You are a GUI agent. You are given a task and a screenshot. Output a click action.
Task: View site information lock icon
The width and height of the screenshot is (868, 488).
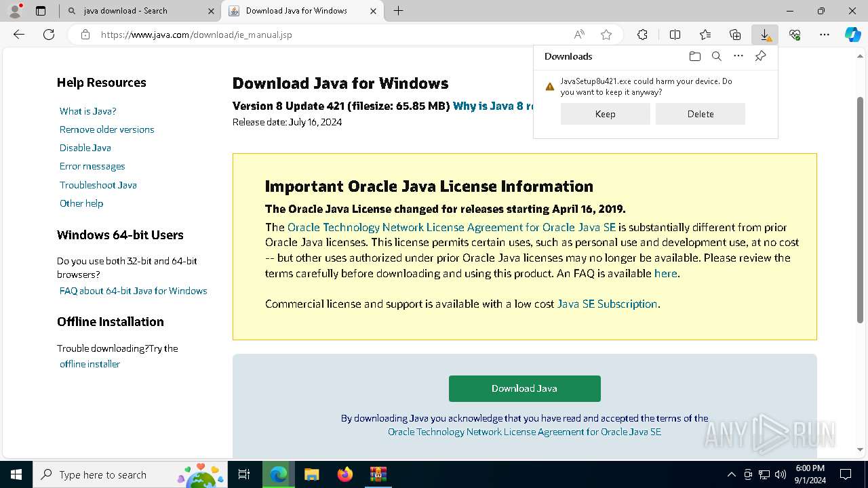coord(85,35)
